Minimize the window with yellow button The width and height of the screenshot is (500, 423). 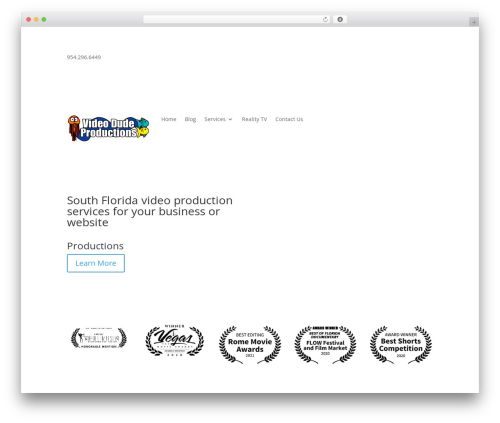point(36,19)
